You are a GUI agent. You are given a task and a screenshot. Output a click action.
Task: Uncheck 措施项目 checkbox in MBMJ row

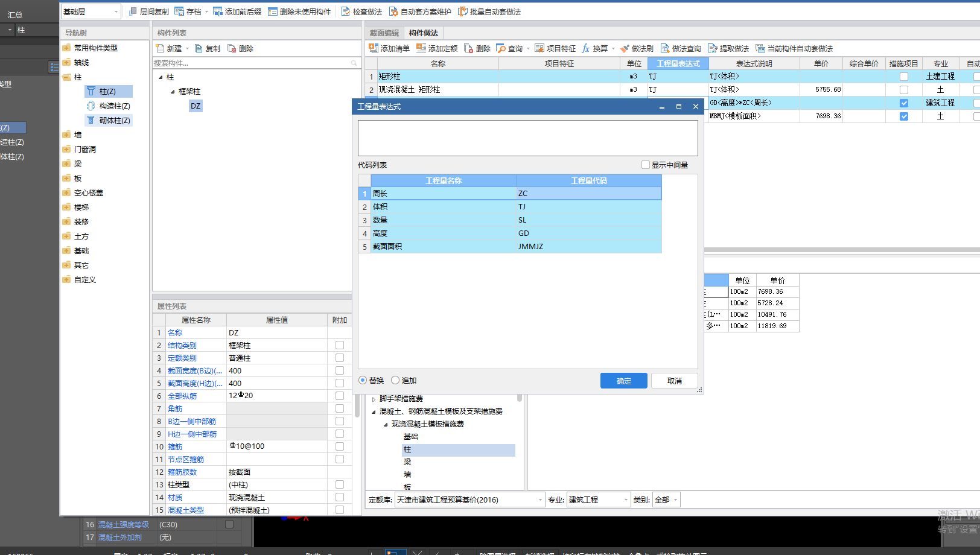pyautogui.click(x=904, y=116)
